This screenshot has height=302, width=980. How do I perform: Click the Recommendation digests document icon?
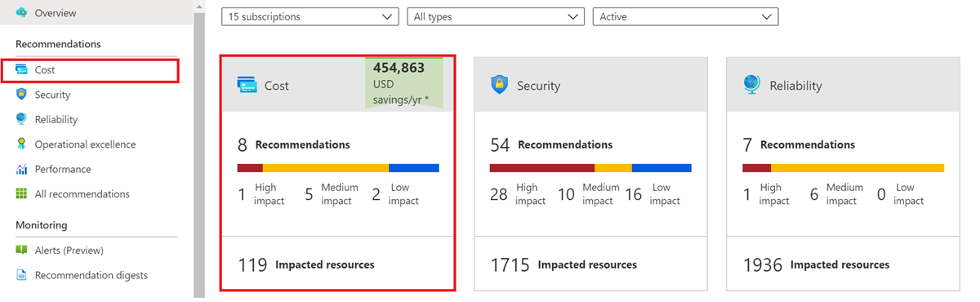click(21, 275)
